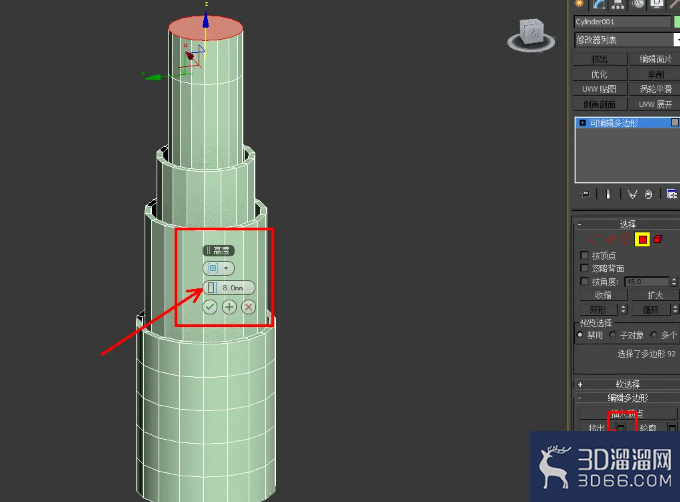Open extrusion type dropdown in caddy

coord(218,268)
